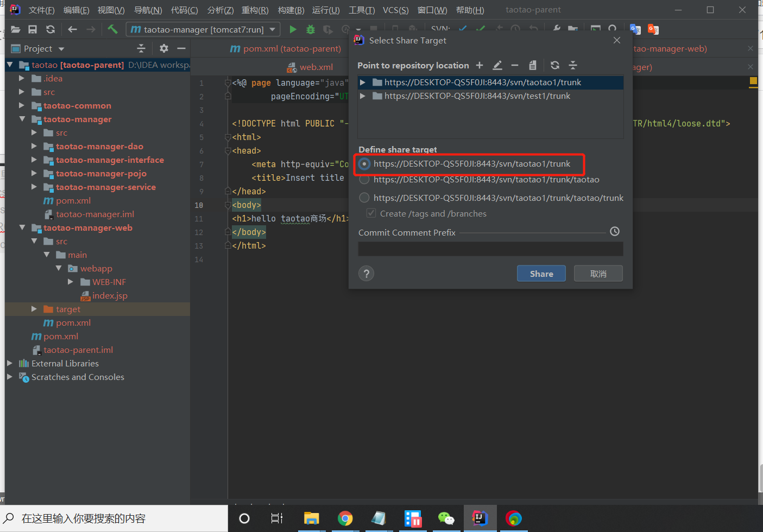The image size is (763, 532).
Task: Collapse all repository nodes in the dialog
Action: (x=573, y=65)
